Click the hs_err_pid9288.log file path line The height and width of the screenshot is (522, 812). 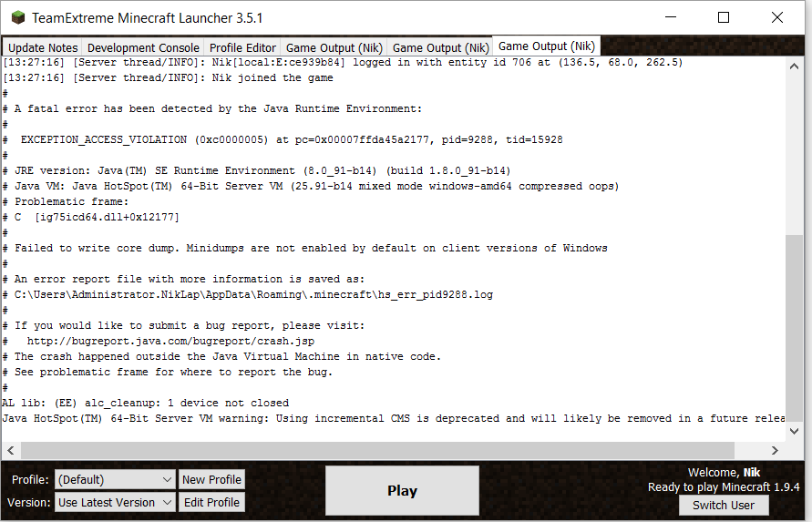[x=248, y=294]
